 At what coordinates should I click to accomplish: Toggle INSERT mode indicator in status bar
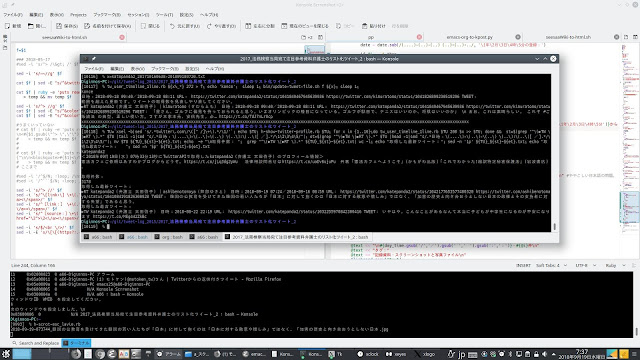pos(523,265)
